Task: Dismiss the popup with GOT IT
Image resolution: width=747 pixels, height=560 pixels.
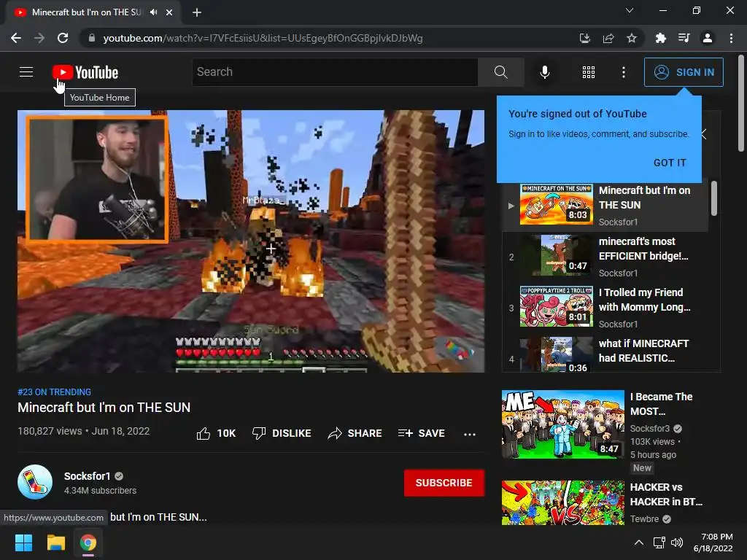Action: point(670,163)
